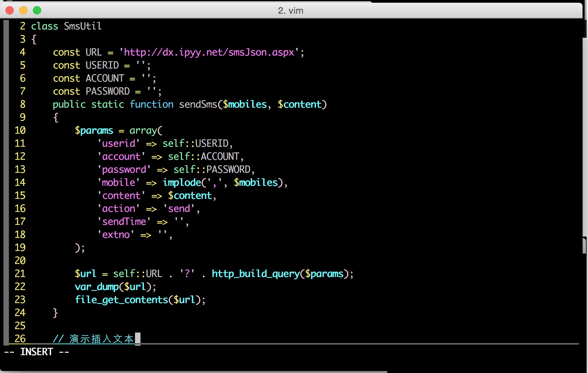The image size is (588, 373).
Task: Click the Chinese comment on line 26
Action: tap(93, 339)
